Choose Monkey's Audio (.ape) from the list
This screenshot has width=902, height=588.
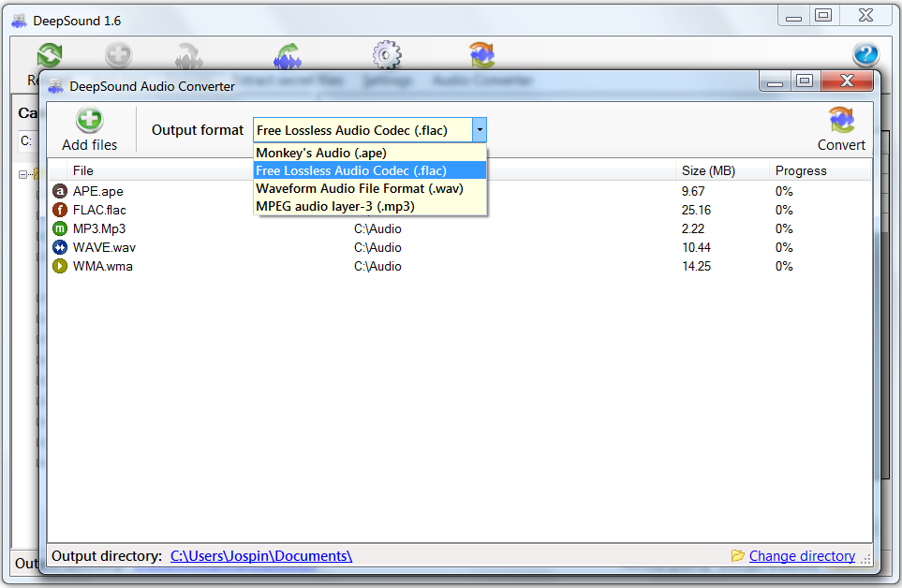point(370,153)
